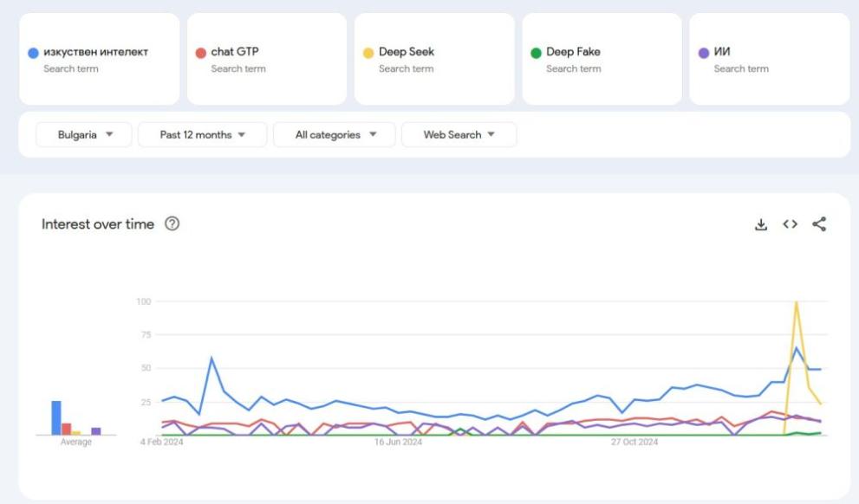This screenshot has width=859, height=504.
Task: Open the Bulgaria region dropdown
Action: [x=84, y=135]
